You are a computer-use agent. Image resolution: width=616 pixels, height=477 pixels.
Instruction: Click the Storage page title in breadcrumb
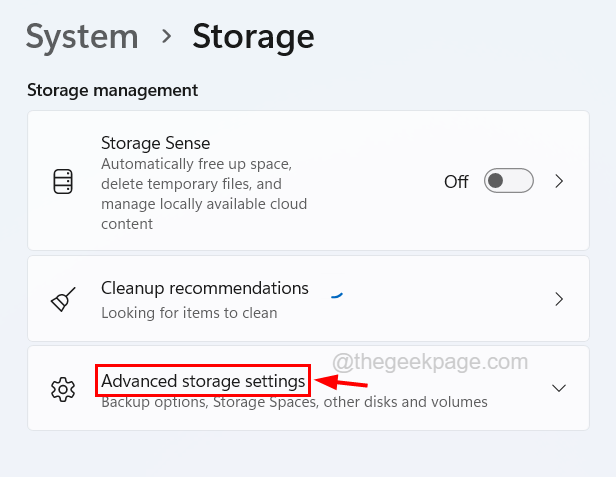point(253,36)
